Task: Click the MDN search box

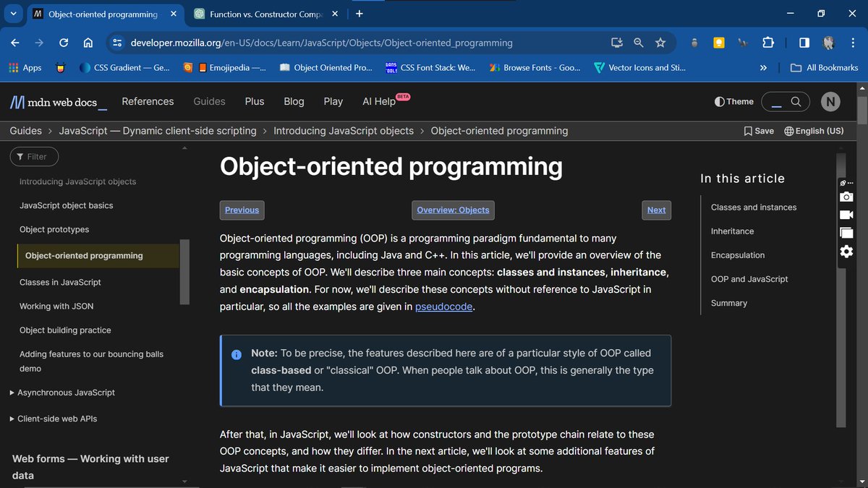Action: pyautogui.click(x=785, y=102)
